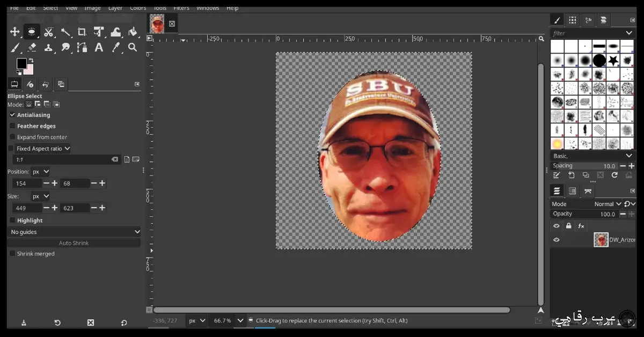Select the Eraser tool
Viewport: 644px width, 337px height.
pos(31,47)
